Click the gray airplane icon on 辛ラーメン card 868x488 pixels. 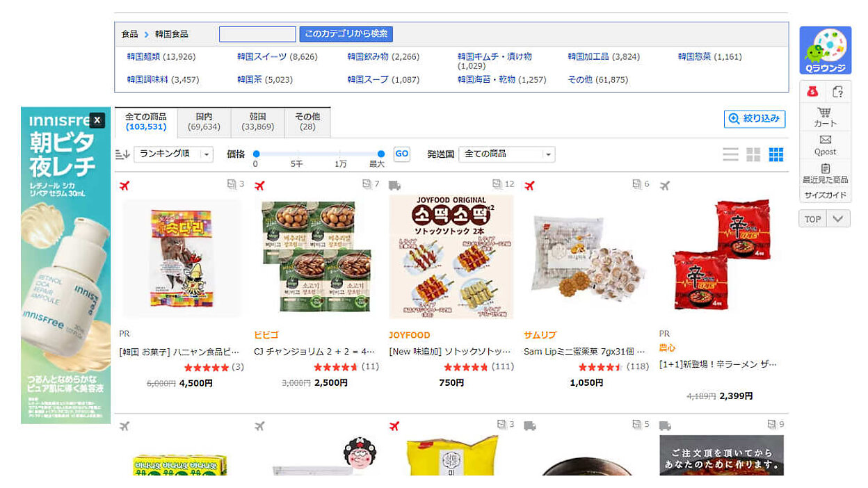[664, 186]
